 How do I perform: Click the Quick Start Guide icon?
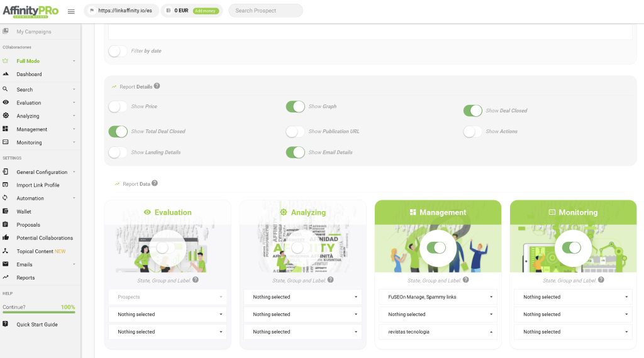[x=5, y=324]
